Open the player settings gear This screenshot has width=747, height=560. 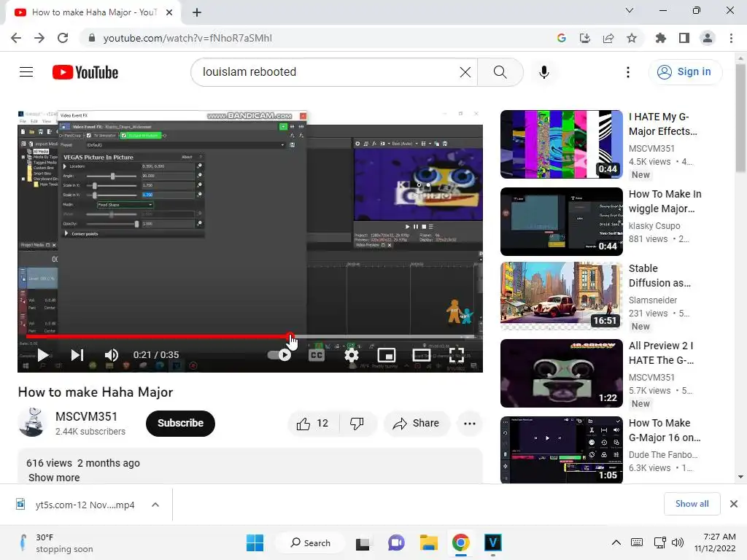[x=352, y=355]
